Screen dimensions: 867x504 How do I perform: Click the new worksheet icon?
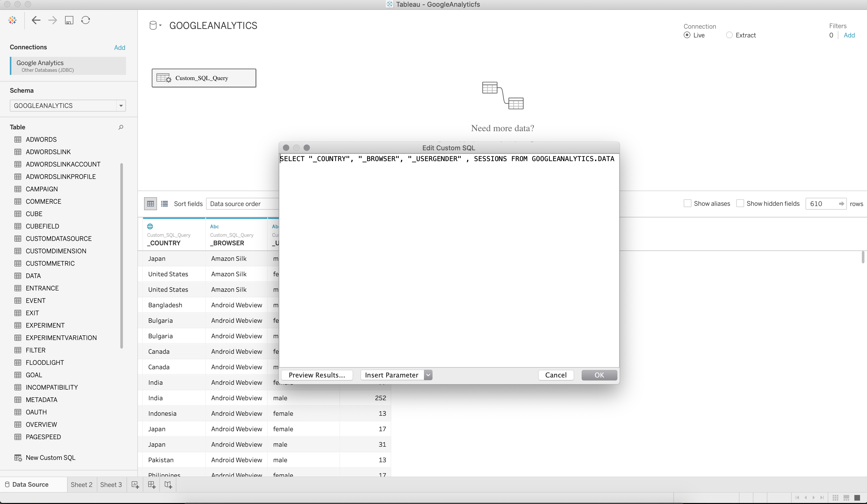(x=135, y=485)
